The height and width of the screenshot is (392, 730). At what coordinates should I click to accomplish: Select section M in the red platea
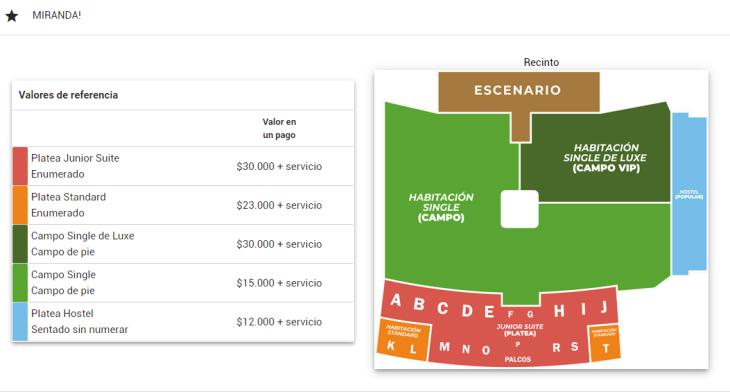(445, 347)
